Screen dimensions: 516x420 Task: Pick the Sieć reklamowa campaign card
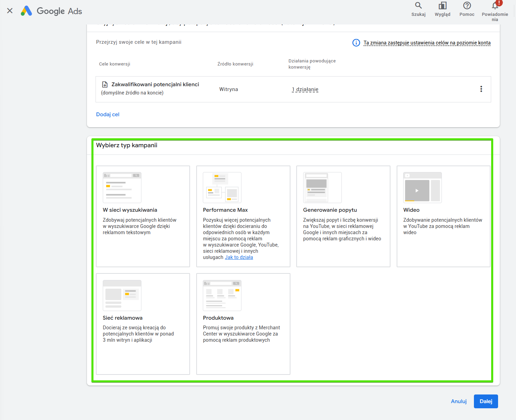pyautogui.click(x=143, y=324)
